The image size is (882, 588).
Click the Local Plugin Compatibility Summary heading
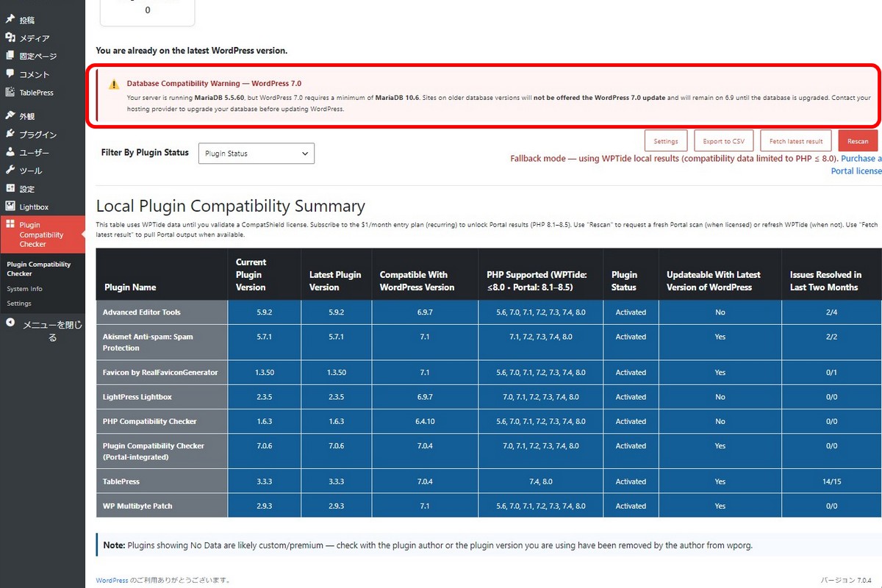[230, 206]
